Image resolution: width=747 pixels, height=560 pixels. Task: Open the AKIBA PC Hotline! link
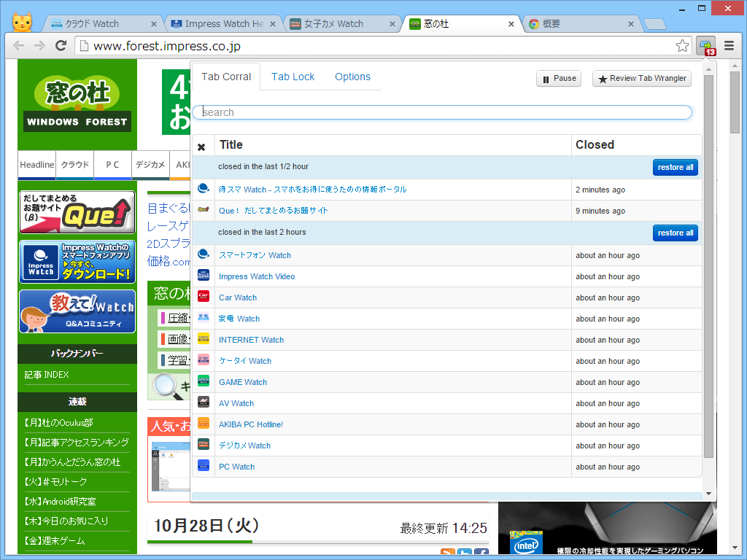coord(250,424)
